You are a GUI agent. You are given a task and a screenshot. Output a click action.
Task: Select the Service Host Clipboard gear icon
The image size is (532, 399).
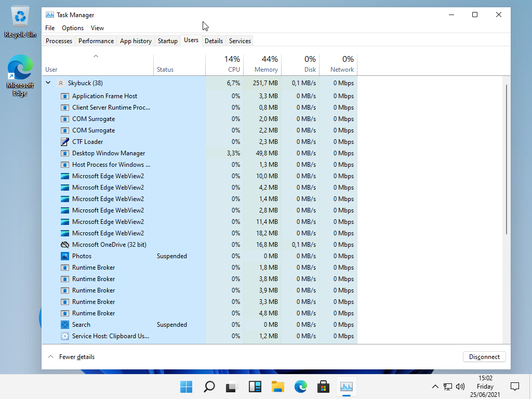coord(65,336)
